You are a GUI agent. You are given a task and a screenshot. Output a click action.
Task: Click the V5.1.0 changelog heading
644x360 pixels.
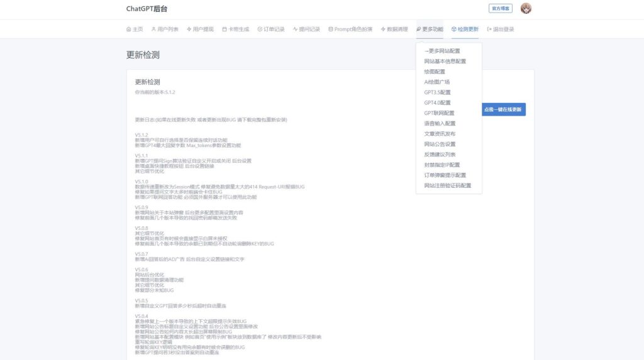click(142, 182)
